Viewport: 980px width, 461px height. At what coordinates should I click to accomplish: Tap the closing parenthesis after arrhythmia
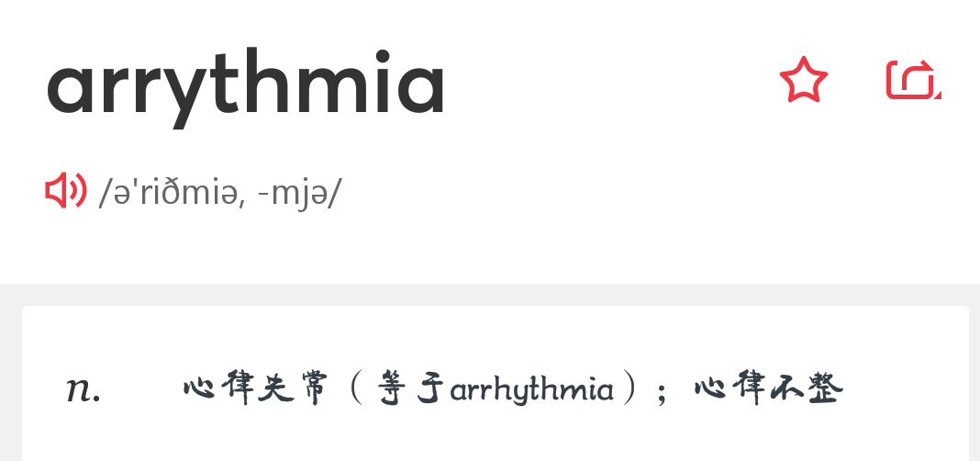tap(632, 389)
